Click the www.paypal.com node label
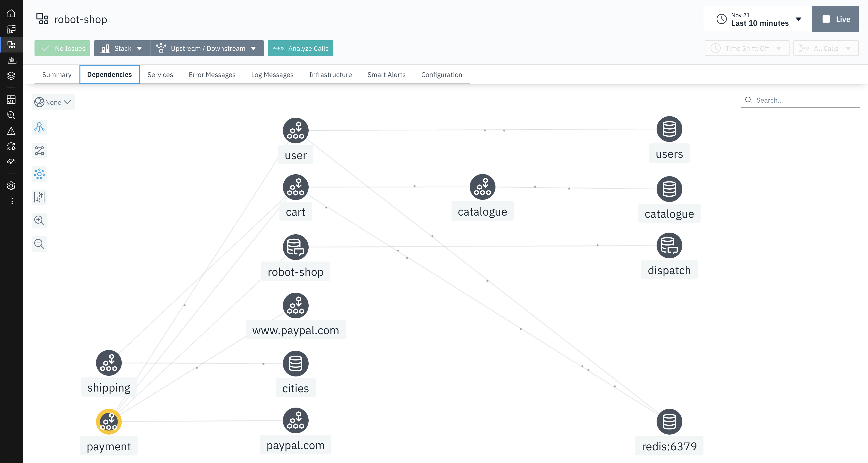Screen dimensions: 868x463 coord(295,330)
